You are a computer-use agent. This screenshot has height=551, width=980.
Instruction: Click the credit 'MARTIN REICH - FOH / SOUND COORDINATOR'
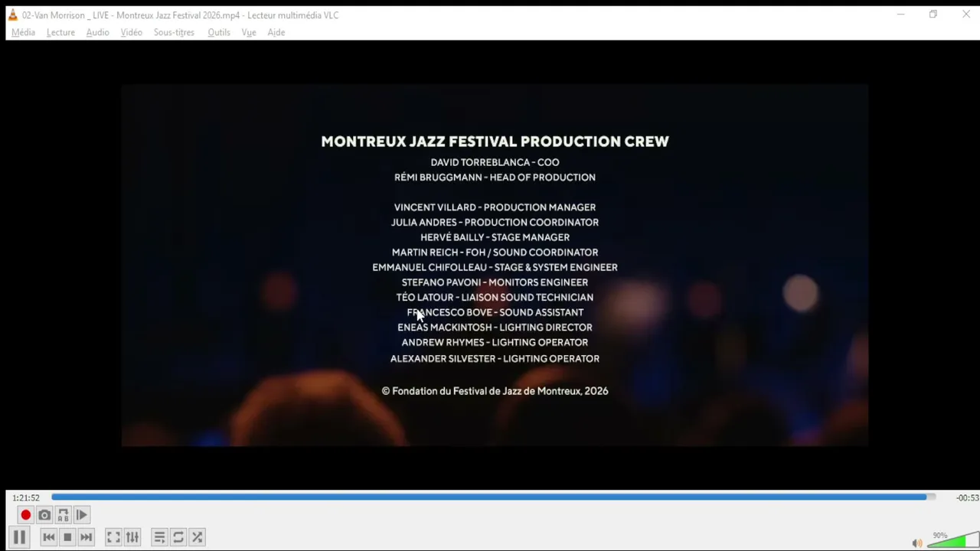coord(495,253)
